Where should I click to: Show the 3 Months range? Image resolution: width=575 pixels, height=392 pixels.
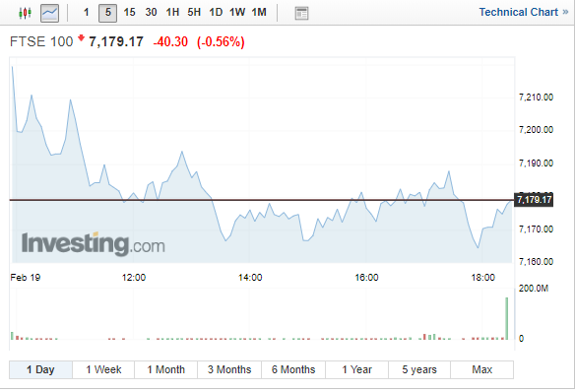[229, 369]
